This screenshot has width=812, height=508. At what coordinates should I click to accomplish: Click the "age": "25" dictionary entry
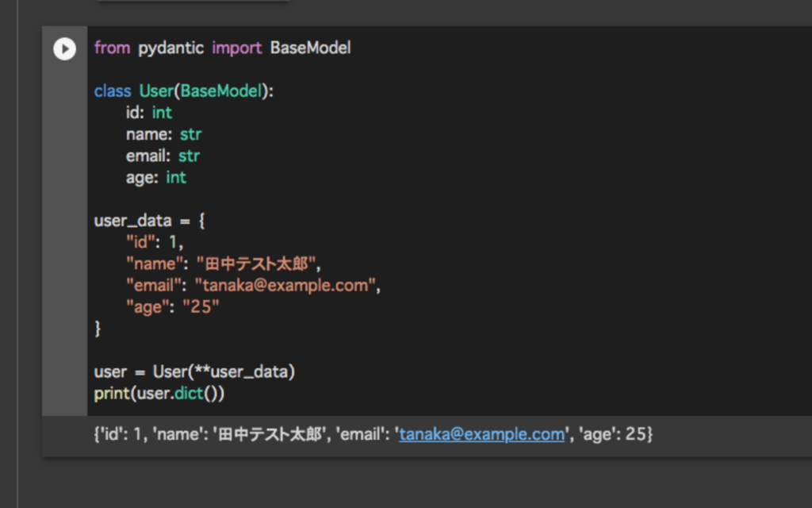[x=173, y=307]
